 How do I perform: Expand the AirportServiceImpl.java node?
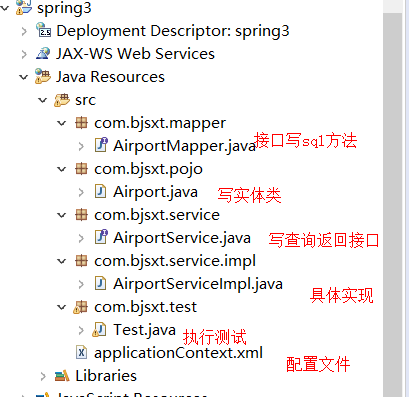tap(81, 284)
